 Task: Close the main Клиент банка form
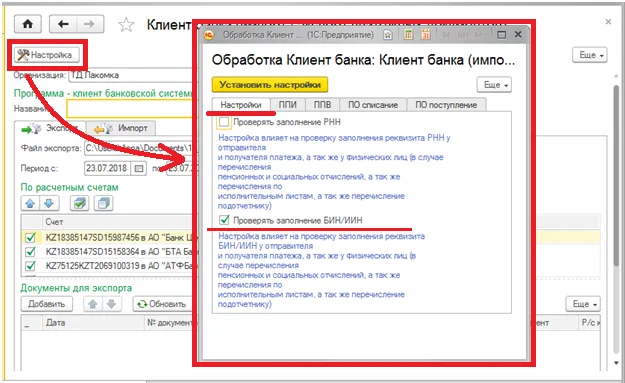[x=608, y=22]
